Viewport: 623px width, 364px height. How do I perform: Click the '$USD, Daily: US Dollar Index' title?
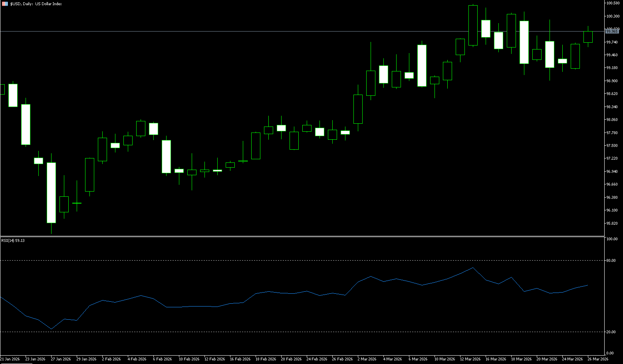click(36, 4)
